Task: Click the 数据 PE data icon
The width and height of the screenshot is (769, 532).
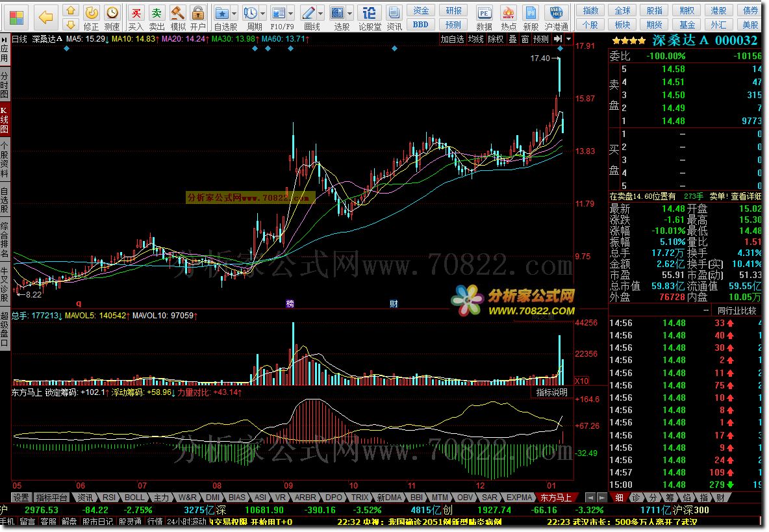Action: pyautogui.click(x=484, y=17)
